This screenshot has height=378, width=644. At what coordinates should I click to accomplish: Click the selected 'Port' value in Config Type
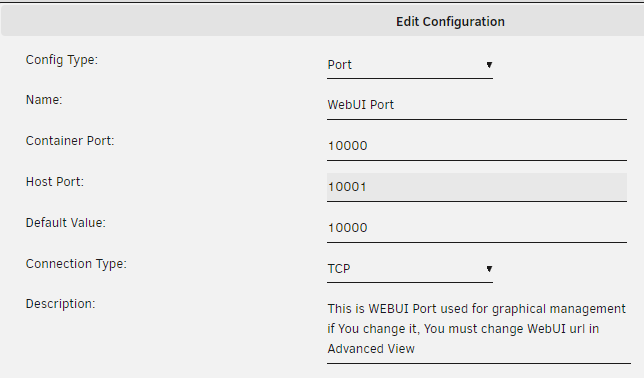340,65
